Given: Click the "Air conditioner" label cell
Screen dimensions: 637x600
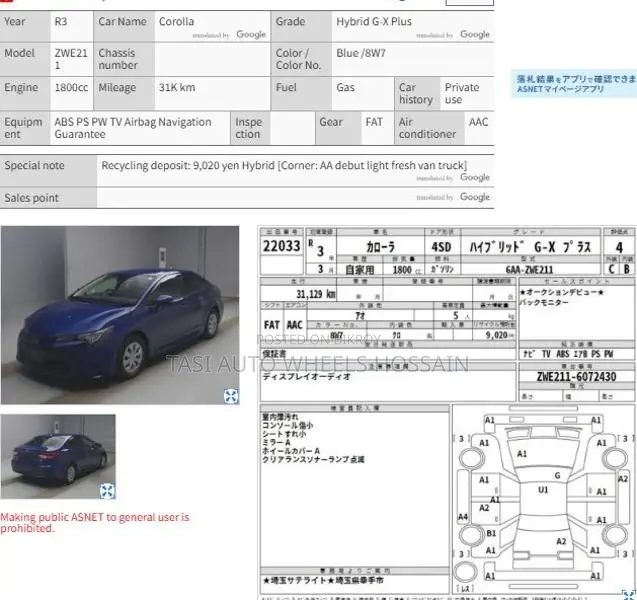Looking at the screenshot, I should pos(429,128).
